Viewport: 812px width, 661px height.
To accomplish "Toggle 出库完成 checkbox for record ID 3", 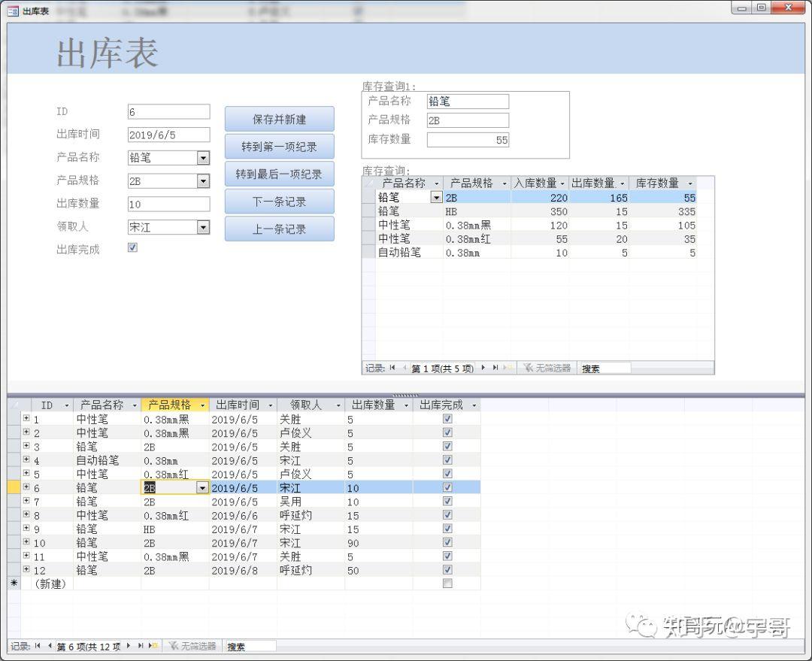I will (x=448, y=446).
